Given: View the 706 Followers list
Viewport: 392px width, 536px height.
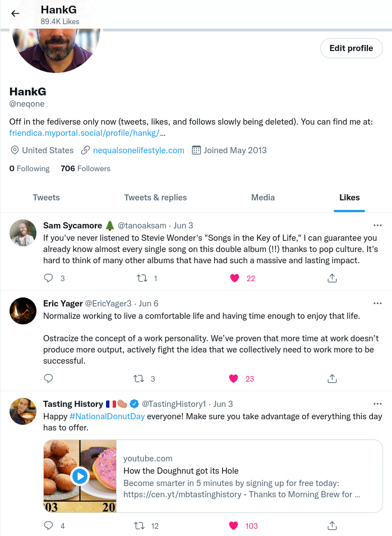Looking at the screenshot, I should (85, 168).
